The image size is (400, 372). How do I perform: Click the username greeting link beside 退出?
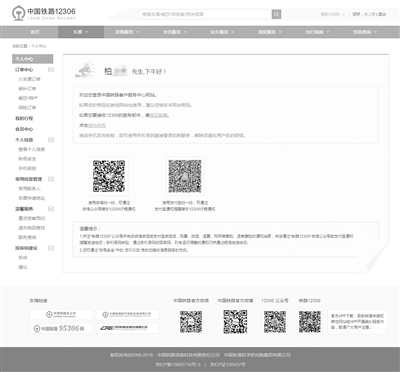[x=368, y=14]
